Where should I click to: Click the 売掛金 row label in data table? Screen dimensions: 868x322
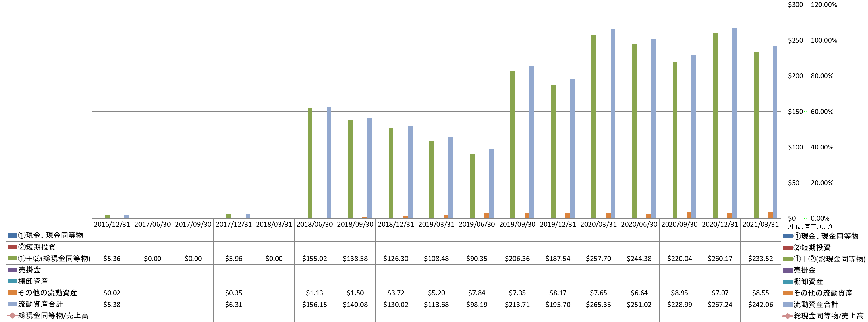[x=29, y=270]
